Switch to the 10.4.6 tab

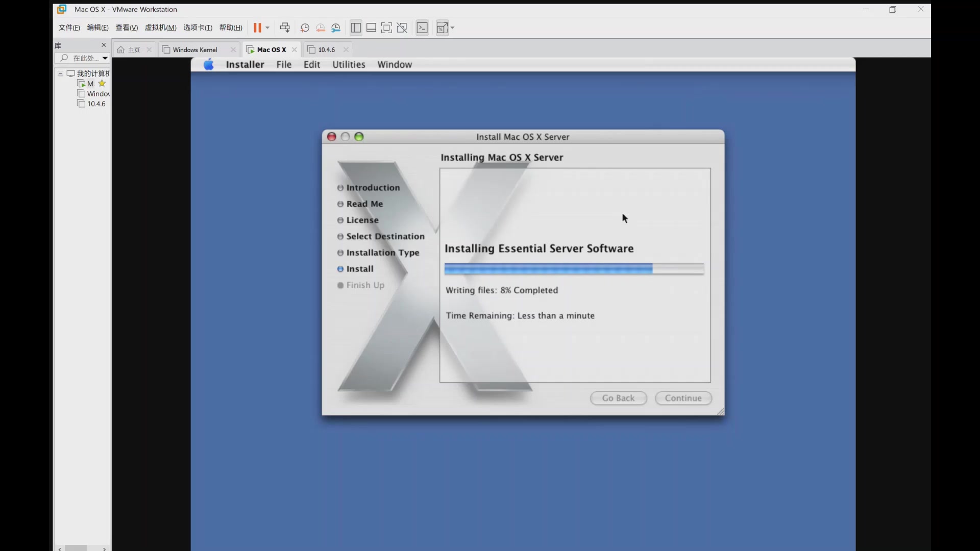[x=326, y=49]
